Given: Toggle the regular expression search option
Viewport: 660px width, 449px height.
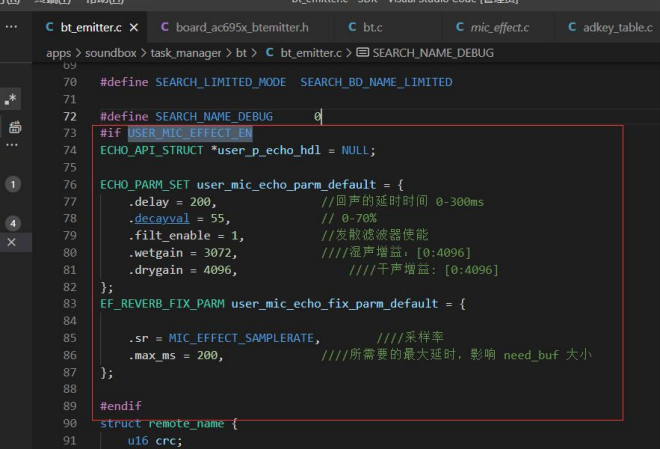Looking at the screenshot, I should point(11,99).
